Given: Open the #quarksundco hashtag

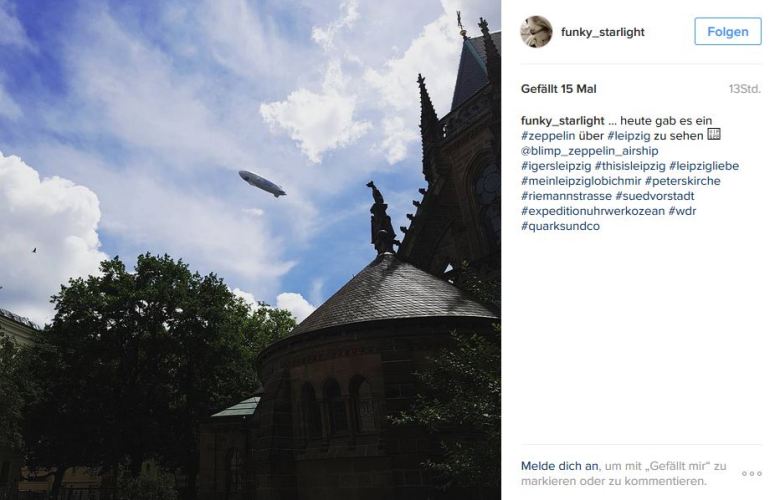Looking at the screenshot, I should [560, 226].
